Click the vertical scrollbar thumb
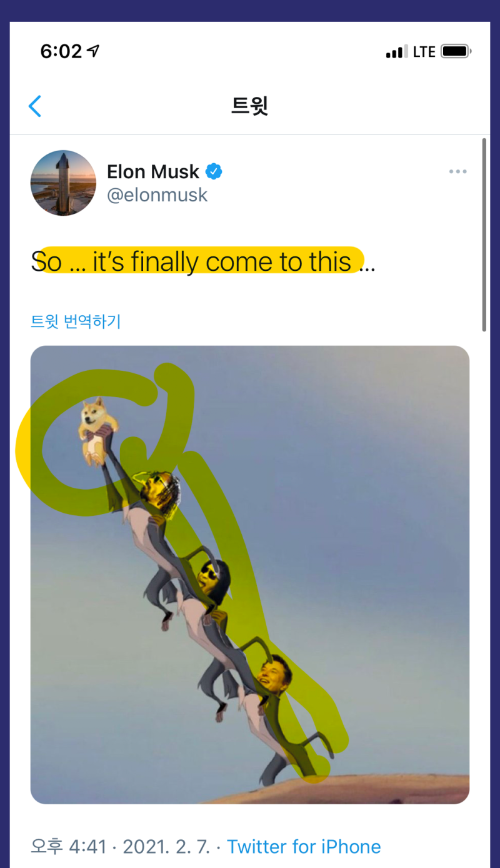The image size is (500, 868). [x=484, y=235]
